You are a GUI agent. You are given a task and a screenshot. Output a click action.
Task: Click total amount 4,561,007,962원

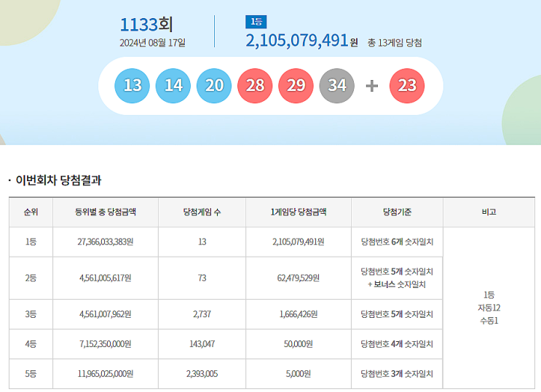[x=106, y=314]
